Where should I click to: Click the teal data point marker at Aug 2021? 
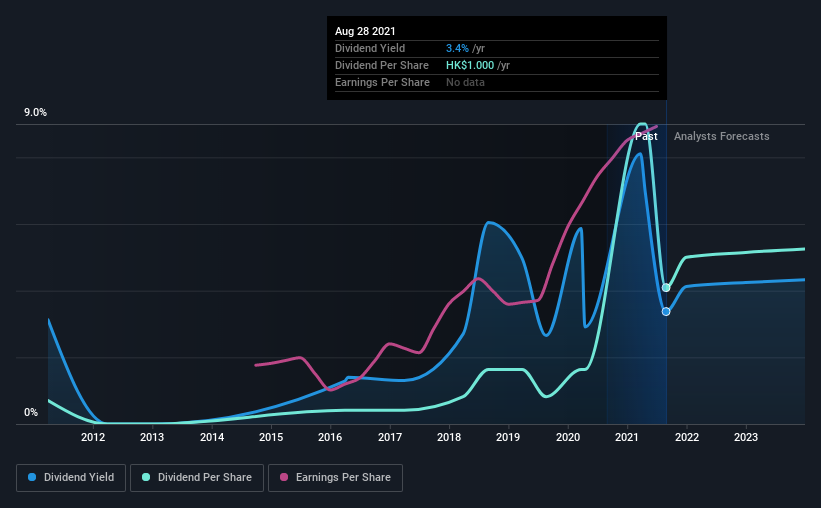pos(666,288)
